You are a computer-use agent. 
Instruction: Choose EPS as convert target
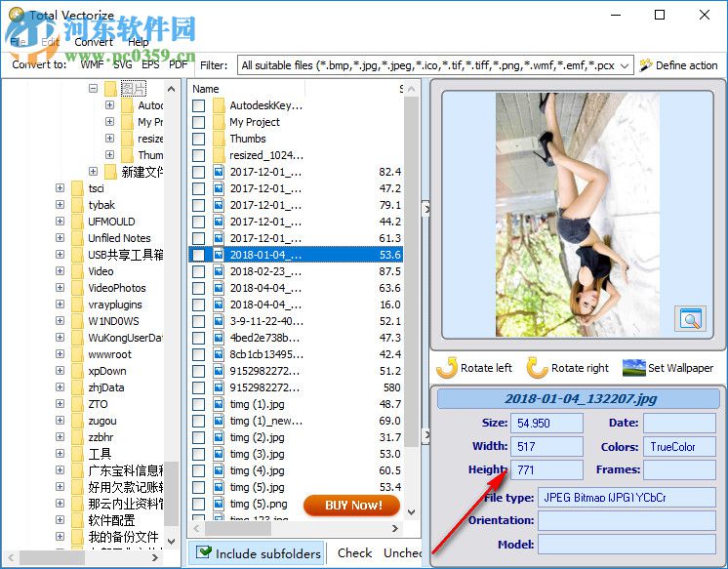point(150,64)
